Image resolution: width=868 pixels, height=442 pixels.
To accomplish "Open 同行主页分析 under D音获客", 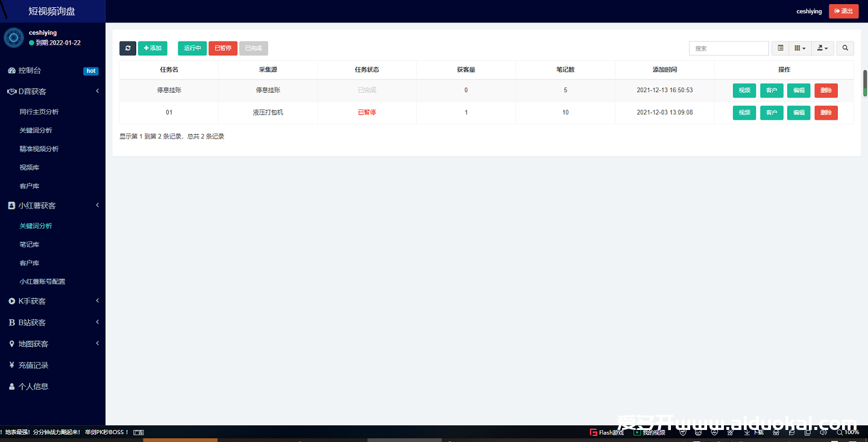I will (x=39, y=112).
